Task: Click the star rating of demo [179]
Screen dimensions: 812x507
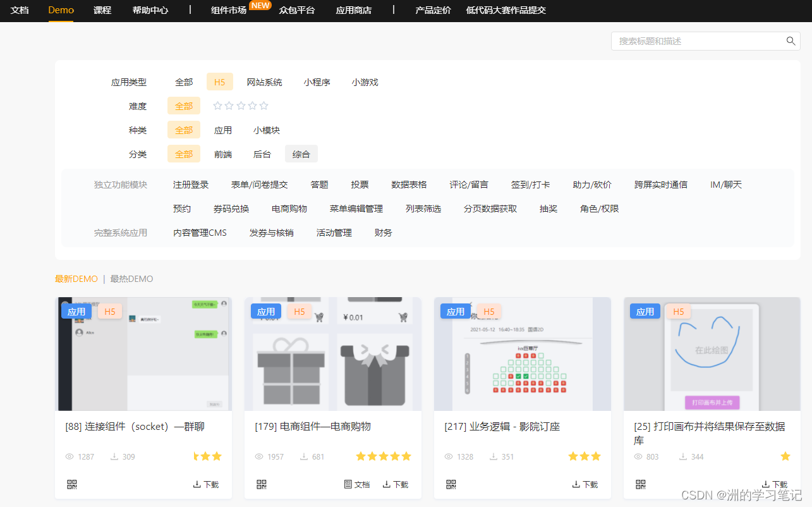Action: click(384, 456)
